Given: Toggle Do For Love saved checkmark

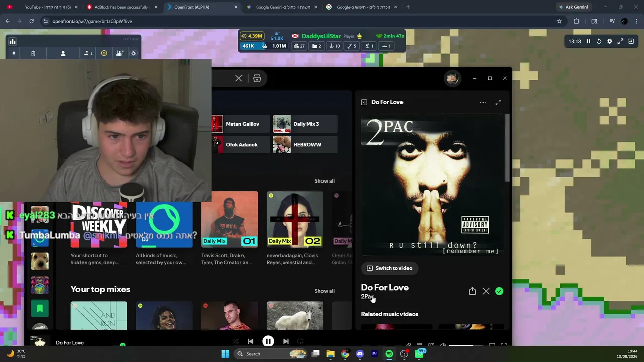Looking at the screenshot, I should coord(499,291).
